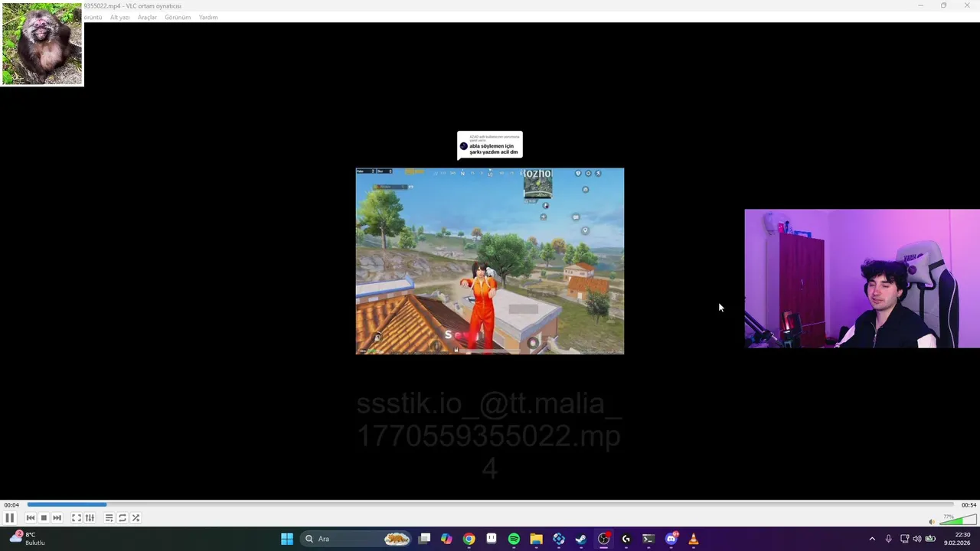This screenshot has width=980, height=551.
Task: Open the blue gear app on taskbar
Action: pos(559,539)
